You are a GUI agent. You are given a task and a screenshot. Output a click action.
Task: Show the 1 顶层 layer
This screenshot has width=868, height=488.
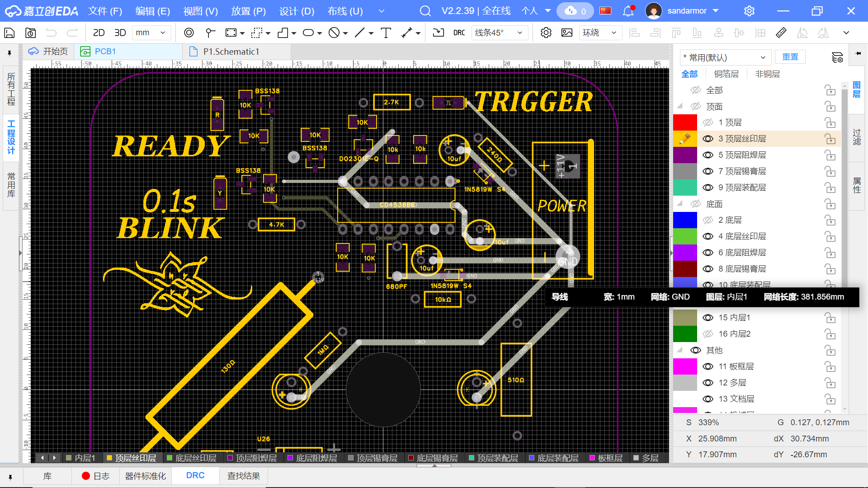tap(708, 122)
